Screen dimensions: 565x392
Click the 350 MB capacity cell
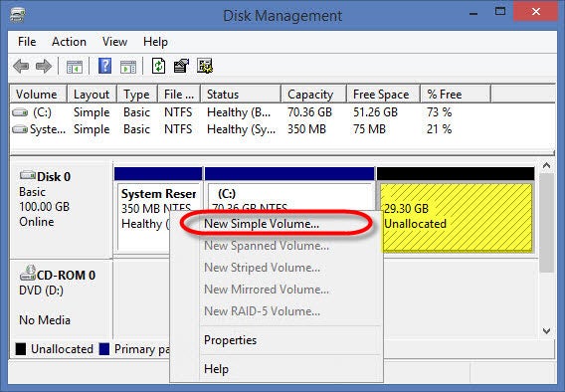[306, 129]
